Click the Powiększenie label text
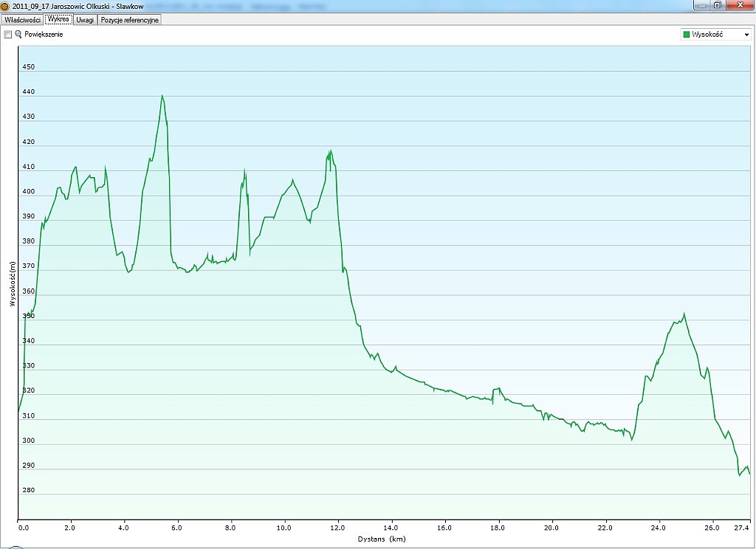This screenshot has width=756, height=549. tap(44, 35)
